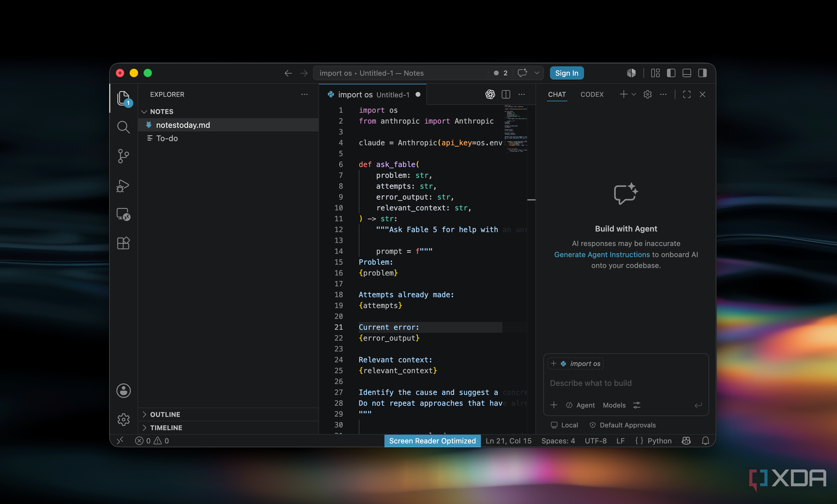Click Screen Reader Optimized status item
The width and height of the screenshot is (837, 504).
pyautogui.click(x=432, y=440)
